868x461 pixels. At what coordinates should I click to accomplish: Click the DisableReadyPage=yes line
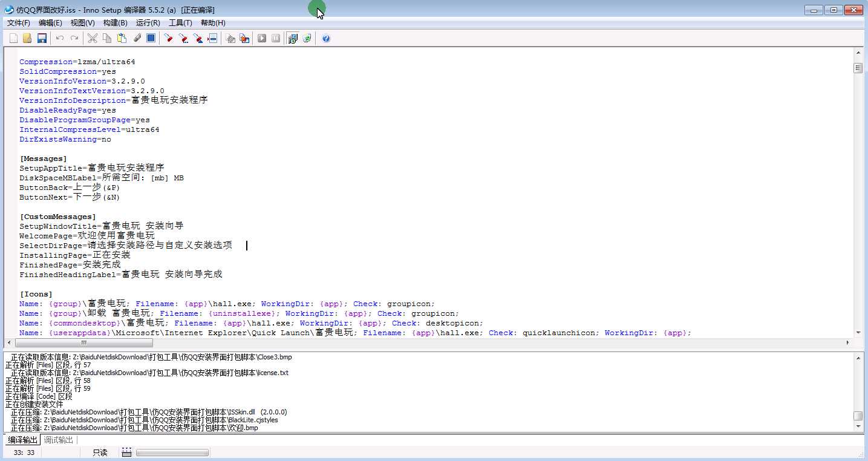pos(68,110)
